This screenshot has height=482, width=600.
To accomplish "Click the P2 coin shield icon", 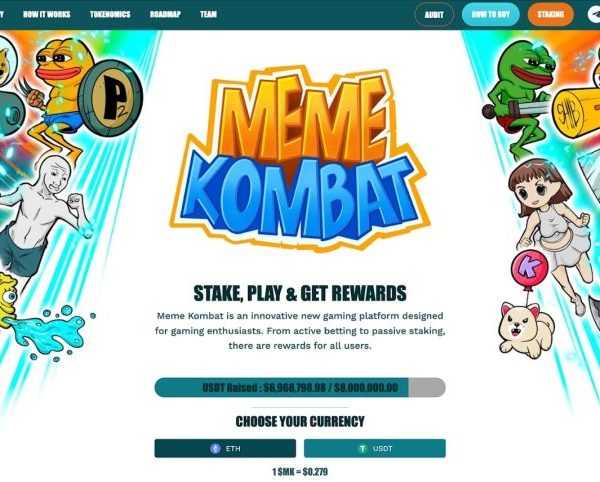I will pos(111,99).
